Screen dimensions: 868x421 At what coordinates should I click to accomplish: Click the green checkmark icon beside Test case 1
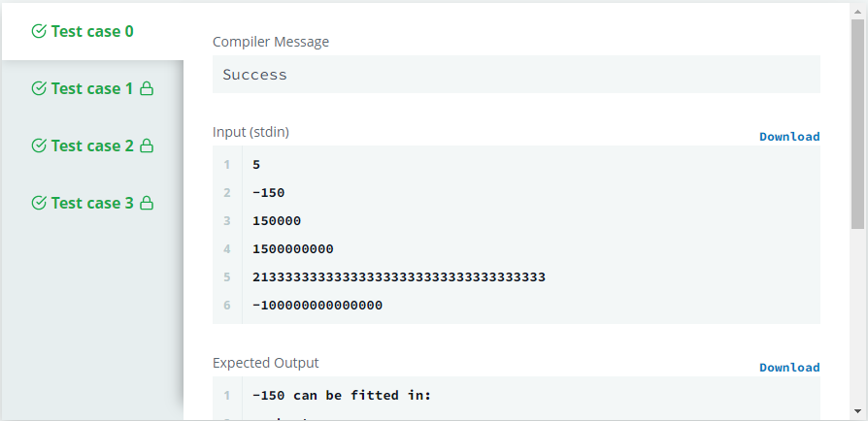(x=39, y=88)
